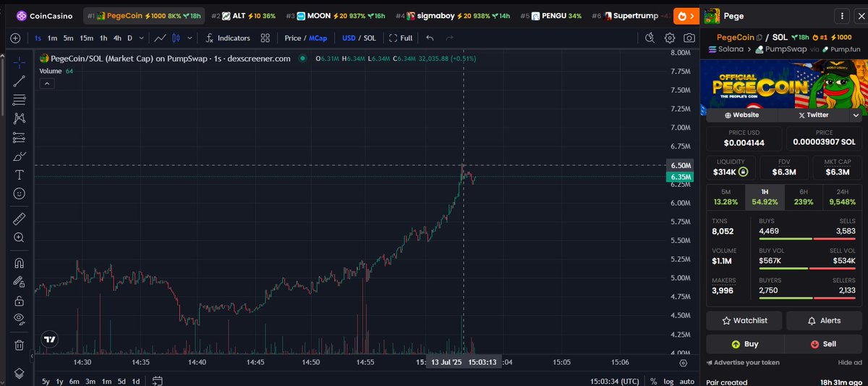Image resolution: width=868 pixels, height=386 pixels.
Task: Open the quick search lightning icon
Action: [650, 38]
